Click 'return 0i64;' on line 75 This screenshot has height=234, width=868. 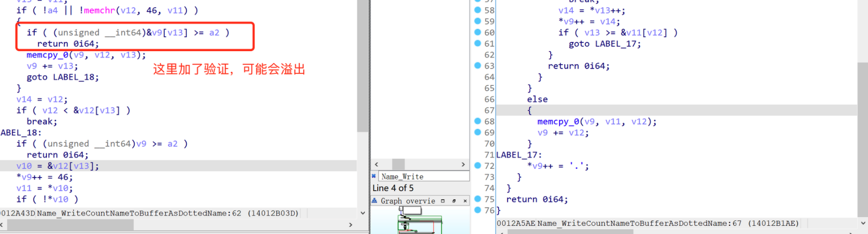point(537,199)
